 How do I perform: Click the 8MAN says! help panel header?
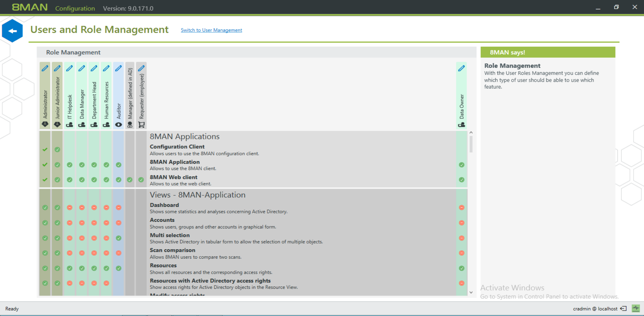[x=548, y=52]
